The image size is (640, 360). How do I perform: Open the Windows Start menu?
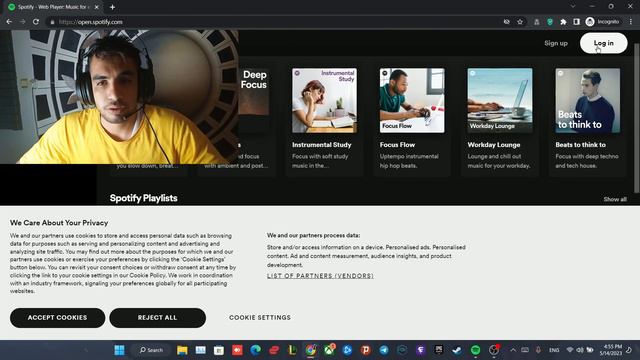pos(119,350)
